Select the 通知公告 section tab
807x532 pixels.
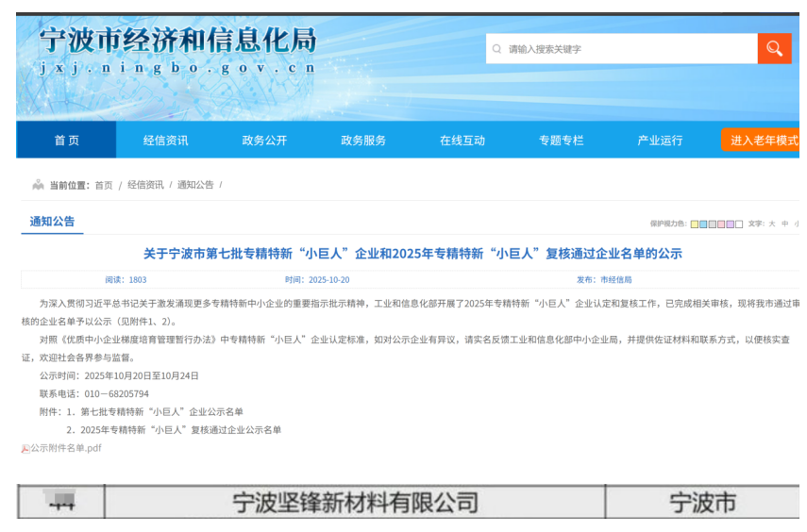click(x=52, y=222)
